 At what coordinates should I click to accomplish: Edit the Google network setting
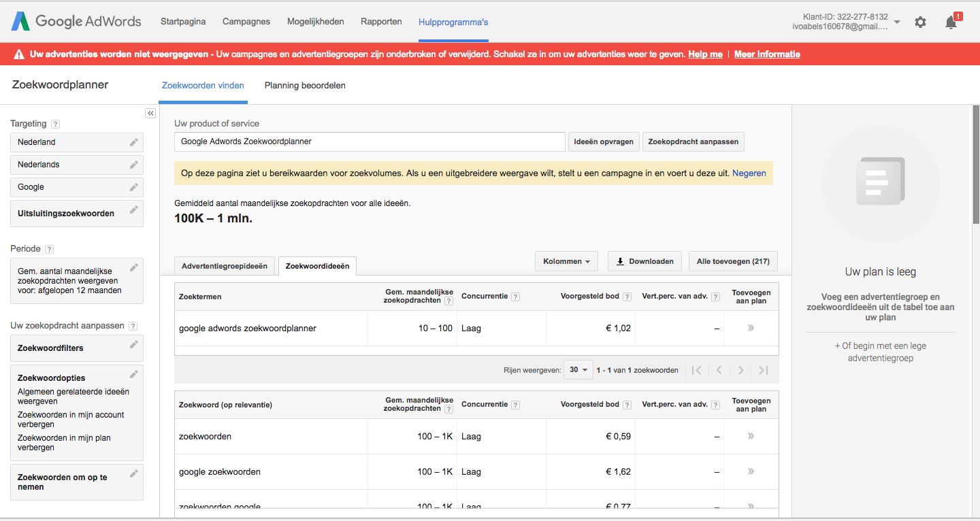(133, 187)
